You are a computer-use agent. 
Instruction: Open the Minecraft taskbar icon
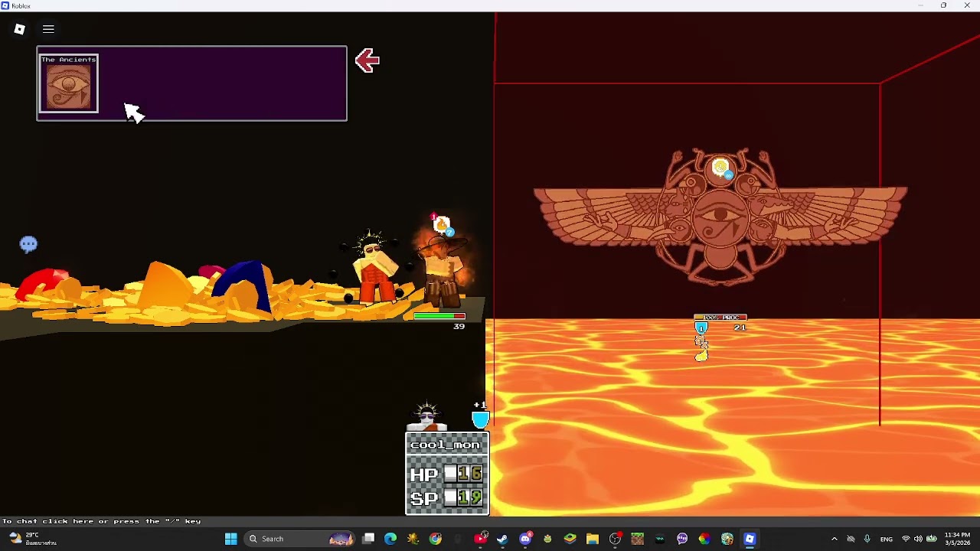[638, 539]
